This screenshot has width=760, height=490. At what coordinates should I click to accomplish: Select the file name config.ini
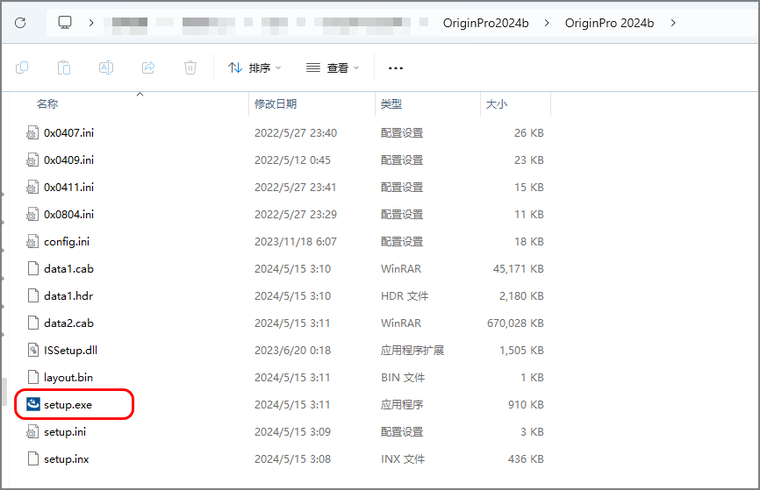(x=67, y=242)
